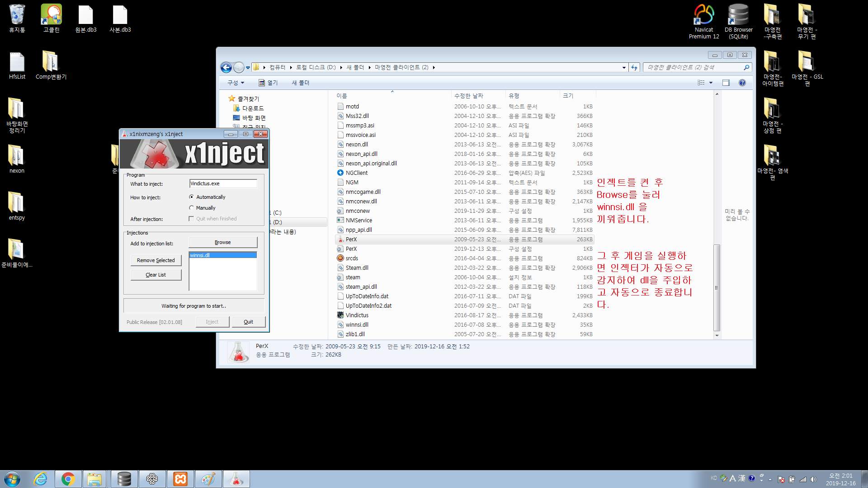Screen dimensions: 868x488
Task: Click Explorer back navigation arrow
Action: (226, 67)
